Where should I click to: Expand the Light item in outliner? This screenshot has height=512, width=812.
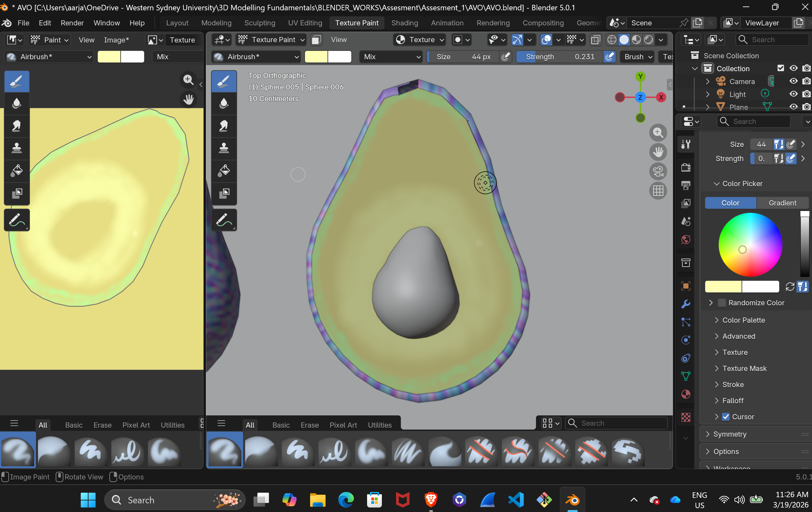click(x=707, y=94)
